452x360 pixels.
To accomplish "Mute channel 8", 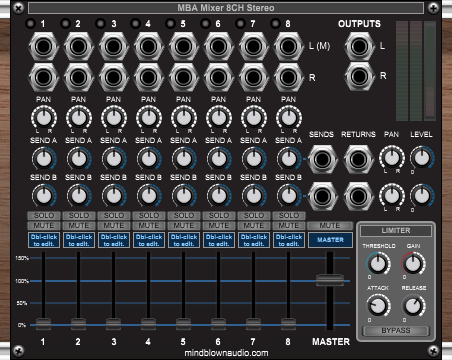I will pos(289,226).
